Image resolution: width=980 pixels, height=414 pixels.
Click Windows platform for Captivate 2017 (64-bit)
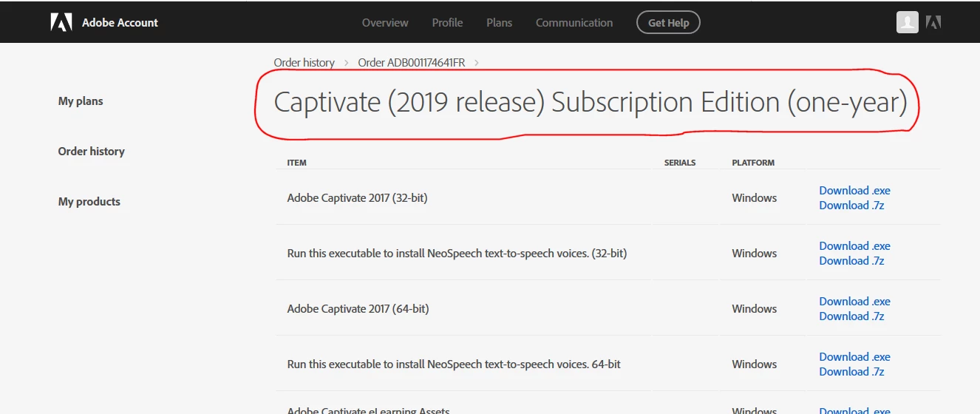755,309
